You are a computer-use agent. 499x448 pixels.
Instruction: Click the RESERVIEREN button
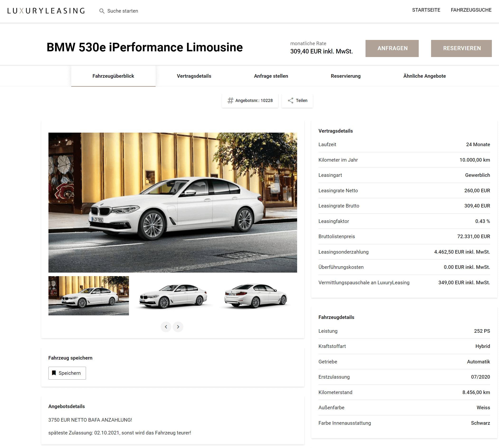(461, 48)
